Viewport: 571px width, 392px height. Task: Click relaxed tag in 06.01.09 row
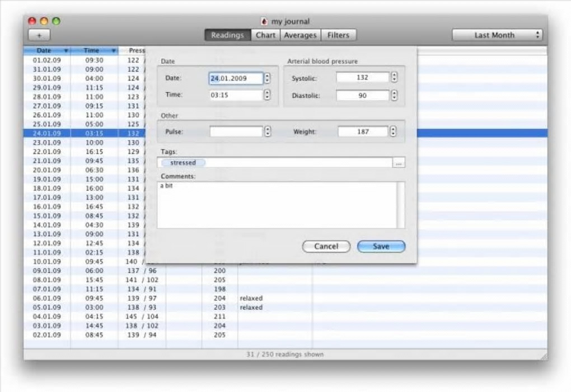click(x=251, y=298)
